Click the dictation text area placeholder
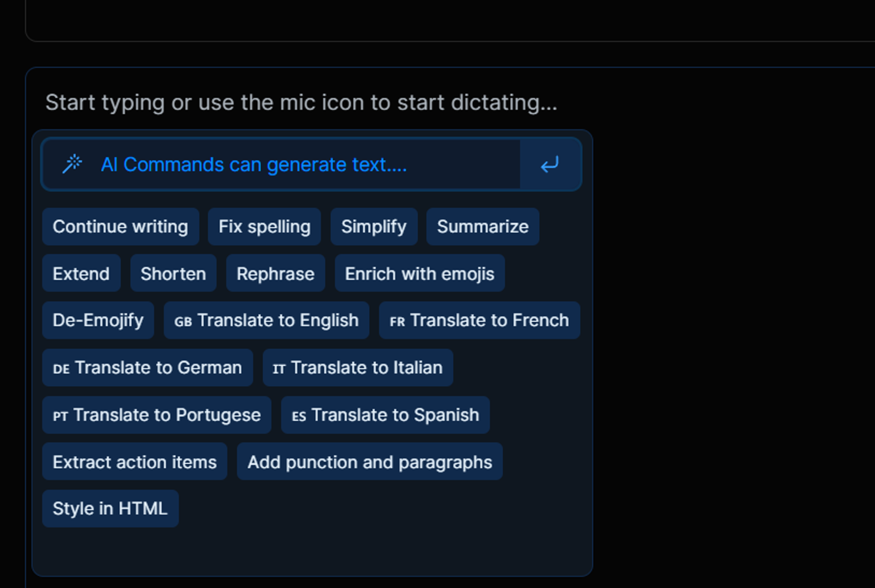Viewport: 875px width, 588px height. tap(301, 103)
